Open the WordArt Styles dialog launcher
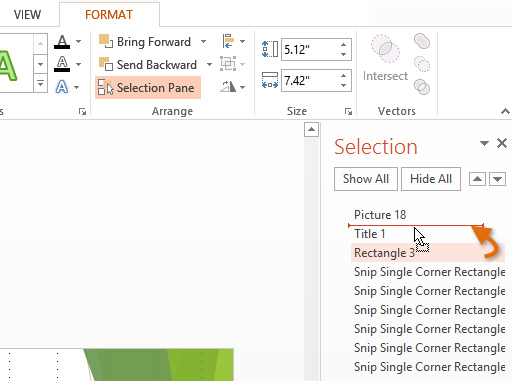 (82, 112)
